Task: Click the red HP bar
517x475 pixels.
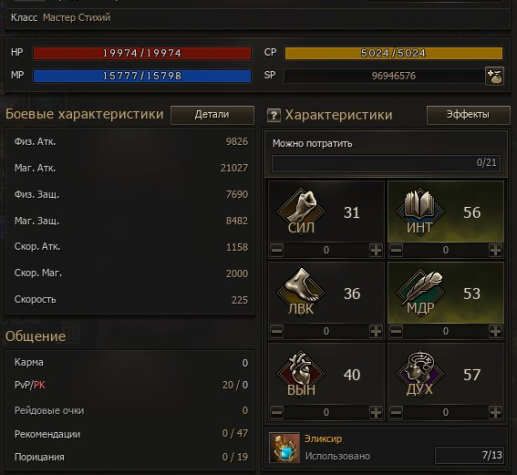Action: 142,53
